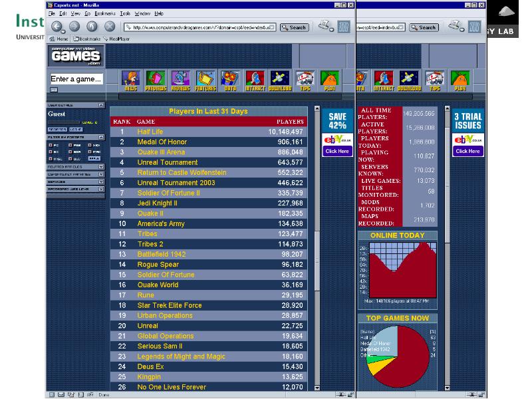
Task: Open the View menu
Action: click(75, 13)
